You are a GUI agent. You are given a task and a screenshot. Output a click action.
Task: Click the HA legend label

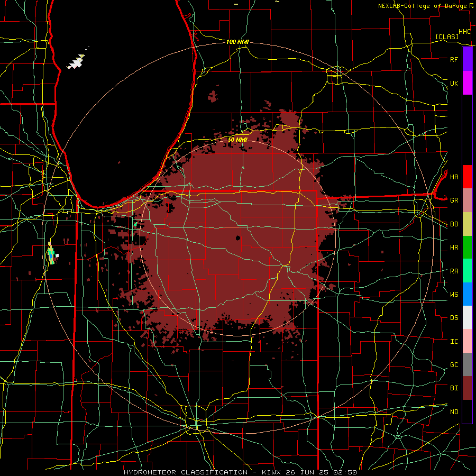tap(454, 177)
